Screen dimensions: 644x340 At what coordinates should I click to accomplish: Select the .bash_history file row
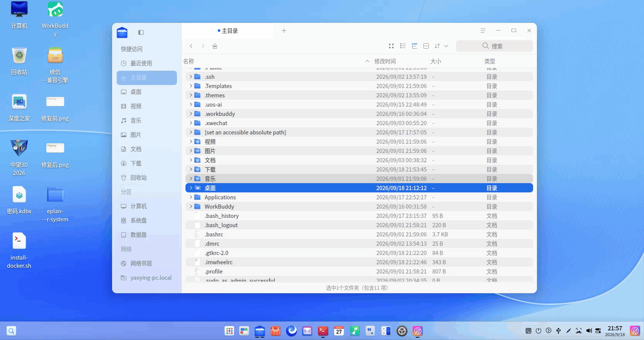(359, 216)
